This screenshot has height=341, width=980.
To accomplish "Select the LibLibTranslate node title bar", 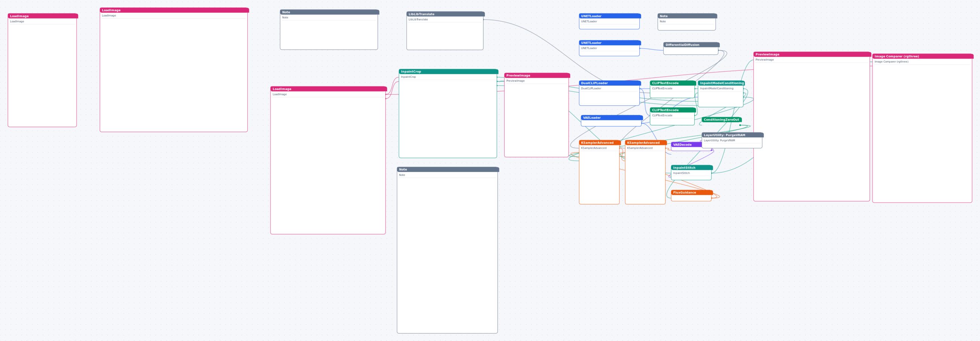I will [446, 14].
